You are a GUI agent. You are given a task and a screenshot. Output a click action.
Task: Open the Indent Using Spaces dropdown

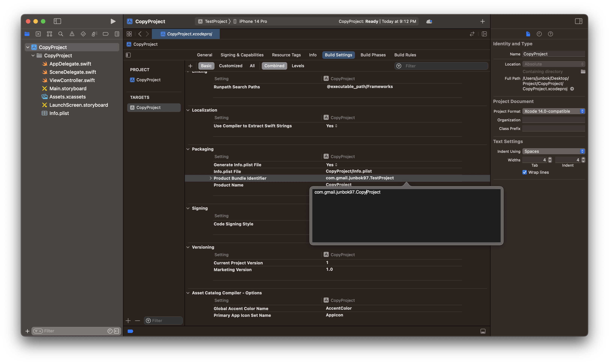553,151
